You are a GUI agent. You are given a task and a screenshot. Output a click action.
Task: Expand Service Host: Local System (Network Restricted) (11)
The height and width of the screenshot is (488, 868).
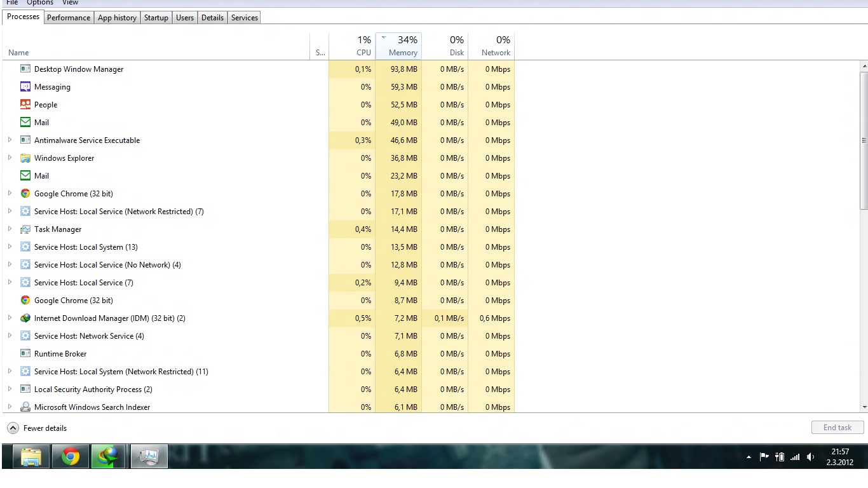tap(10, 371)
